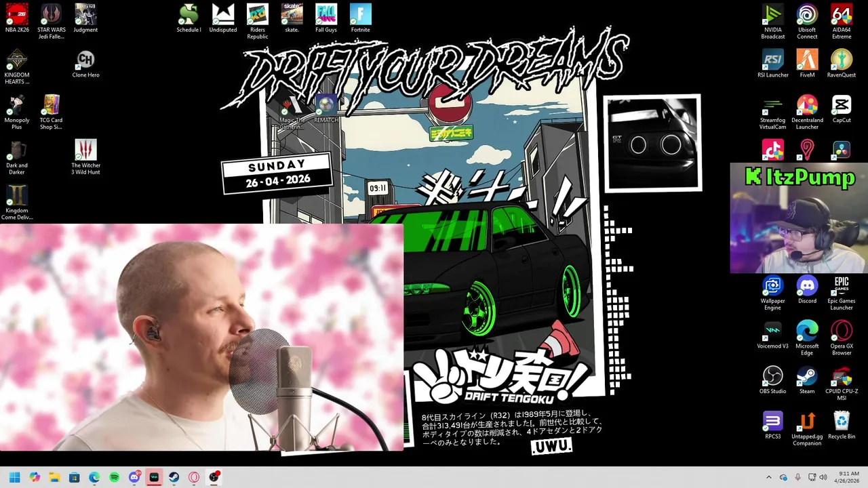The image size is (868, 488).
Task: Open the OBS Studio desktop icon
Action: pos(772,380)
